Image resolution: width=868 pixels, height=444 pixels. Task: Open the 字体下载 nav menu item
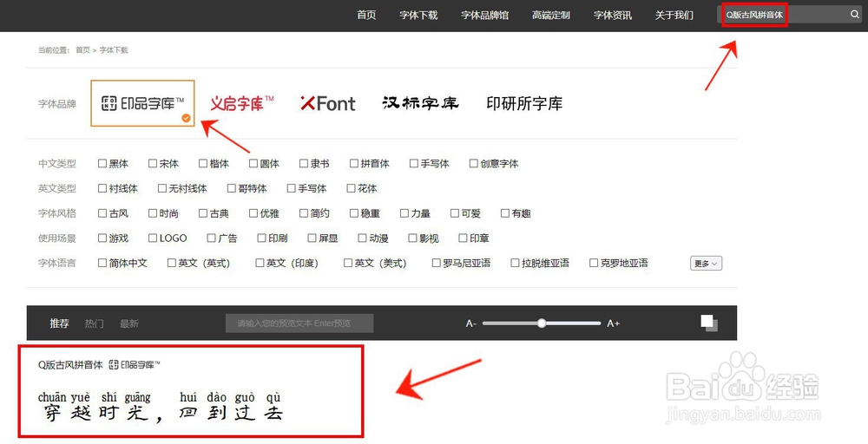pos(418,15)
